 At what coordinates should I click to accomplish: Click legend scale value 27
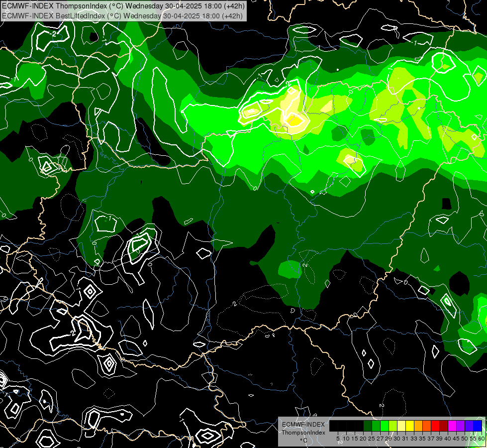(380, 439)
